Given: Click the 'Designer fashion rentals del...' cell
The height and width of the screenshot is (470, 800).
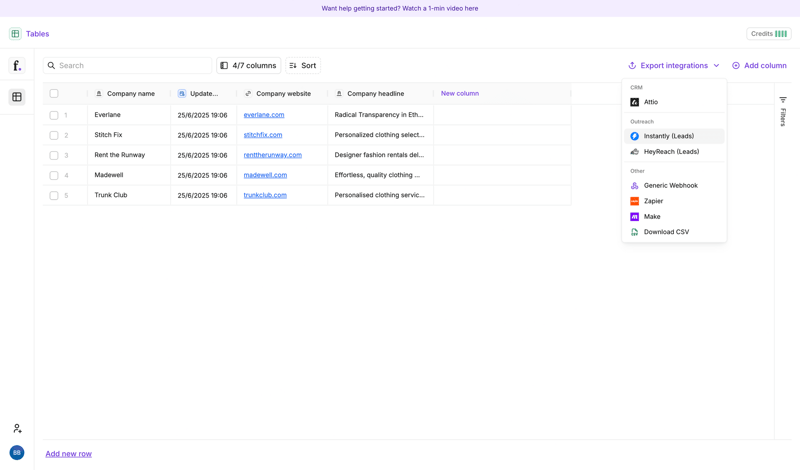Looking at the screenshot, I should [x=381, y=155].
